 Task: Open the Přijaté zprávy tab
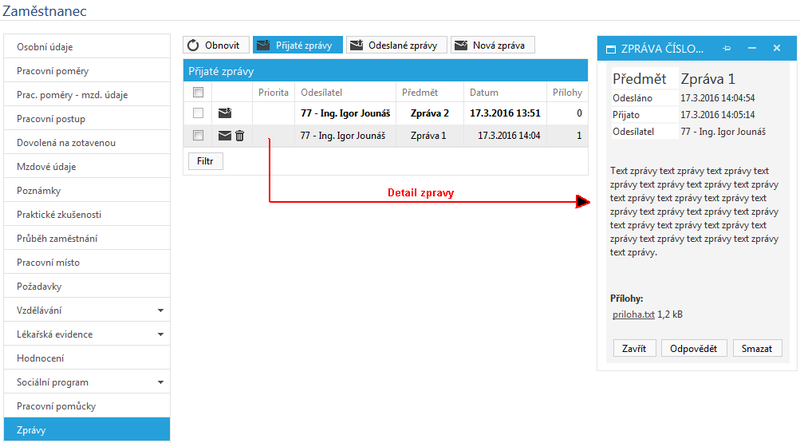click(x=297, y=45)
